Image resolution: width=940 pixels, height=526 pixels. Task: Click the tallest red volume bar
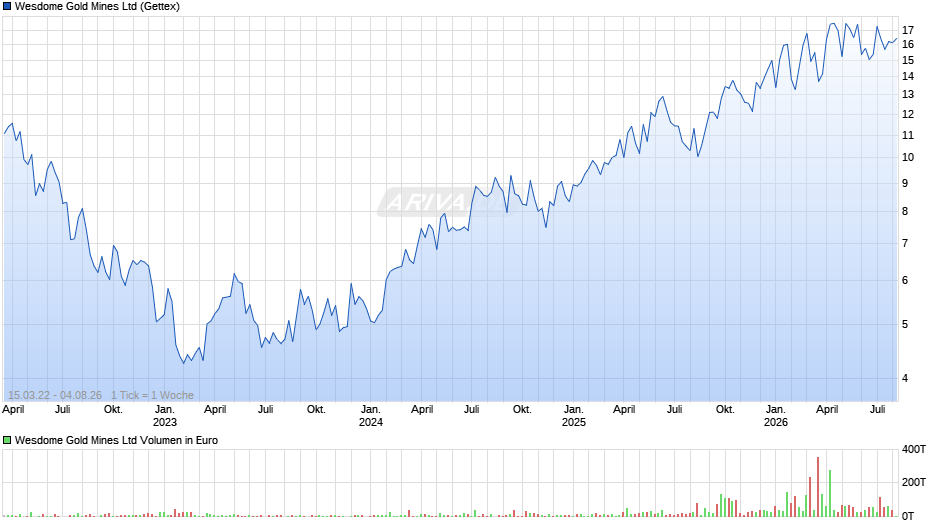(818, 486)
